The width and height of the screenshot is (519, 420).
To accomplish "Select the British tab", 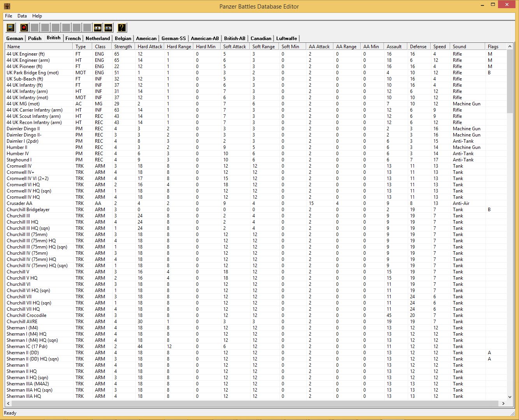I will pos(54,38).
